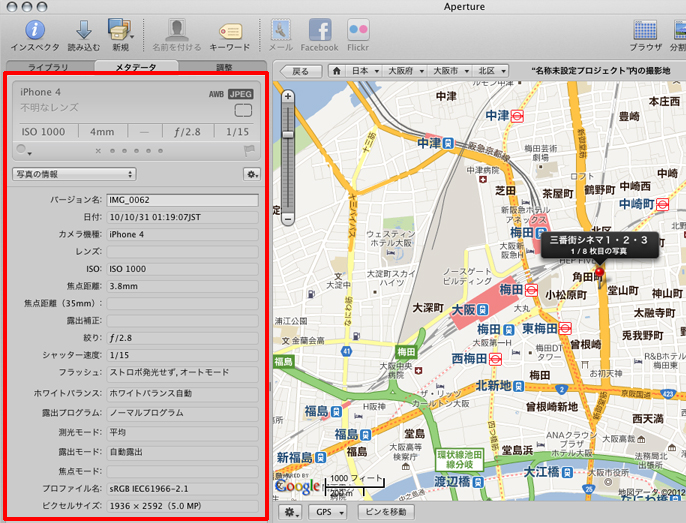Screen dimensions: 686x523
Task: Switch to the 調整 adjustments tab
Action: (x=224, y=67)
